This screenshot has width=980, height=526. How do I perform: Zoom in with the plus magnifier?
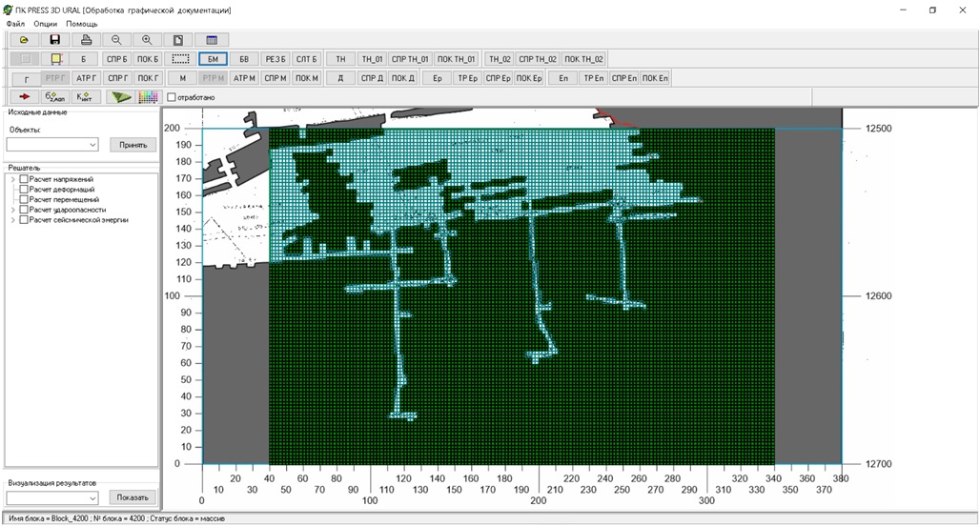click(147, 40)
